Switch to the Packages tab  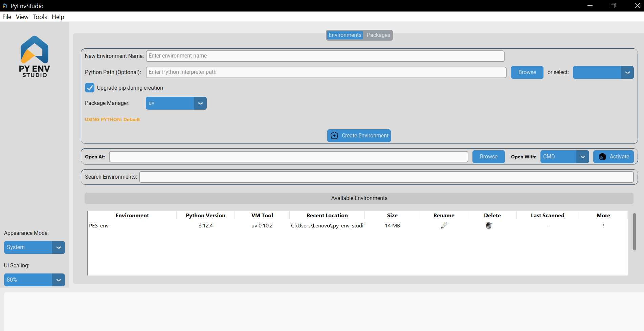pyautogui.click(x=378, y=35)
